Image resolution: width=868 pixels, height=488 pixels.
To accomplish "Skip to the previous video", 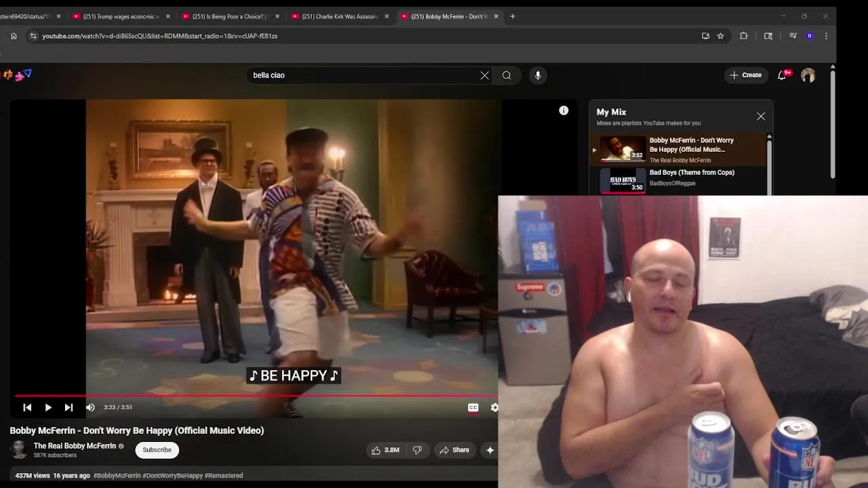I will click(27, 407).
